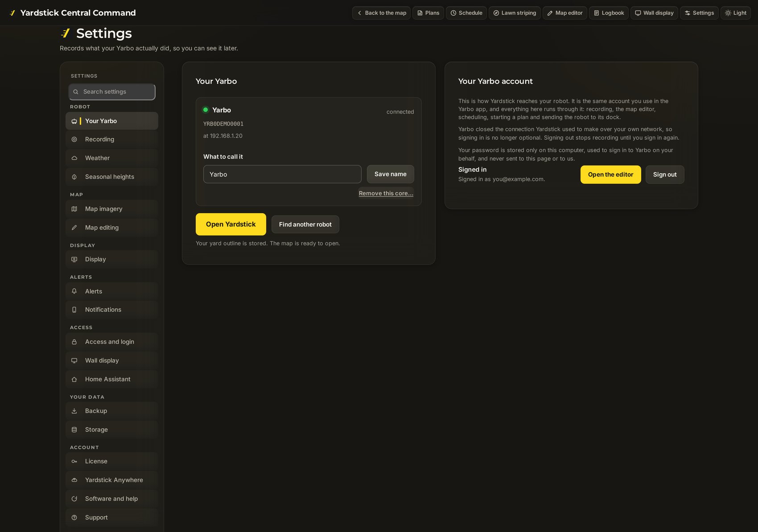This screenshot has height=532, width=758.
Task: Open the License section
Action: 112,462
